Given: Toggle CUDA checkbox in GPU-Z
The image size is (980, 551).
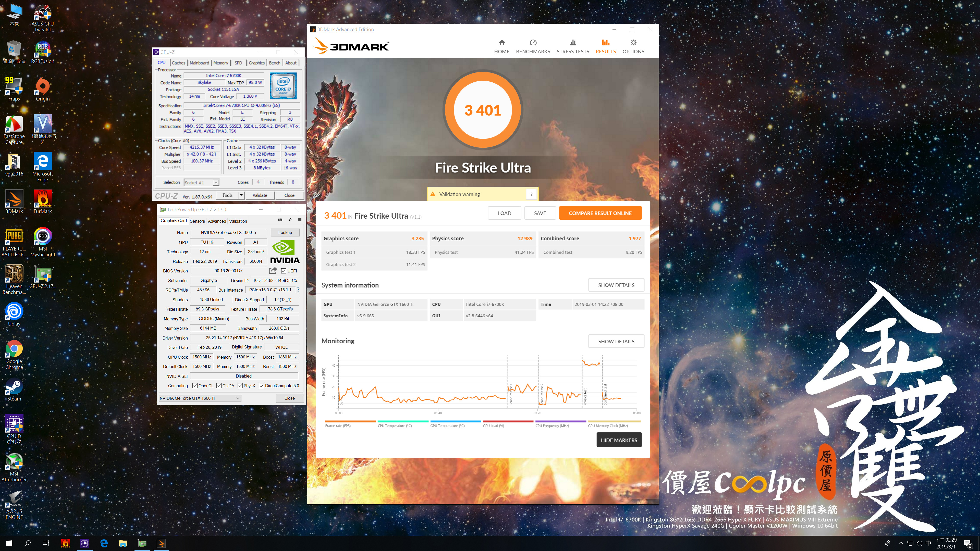Looking at the screenshot, I should [219, 386].
